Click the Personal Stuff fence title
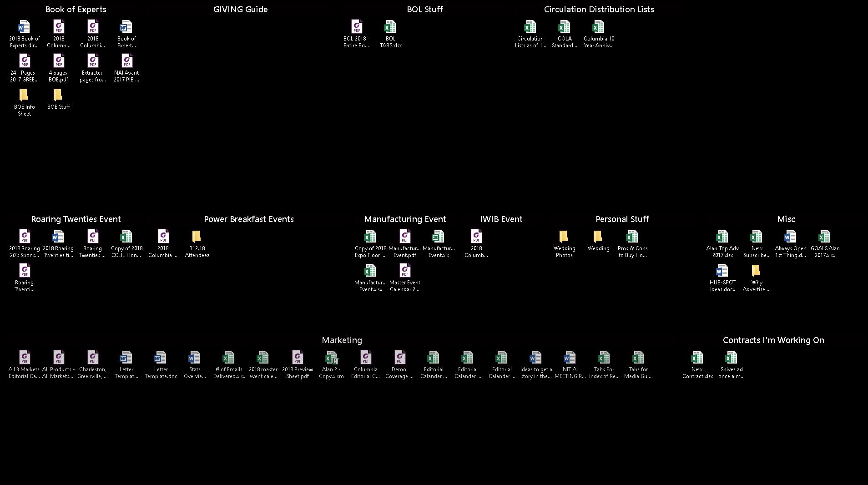 (622, 219)
